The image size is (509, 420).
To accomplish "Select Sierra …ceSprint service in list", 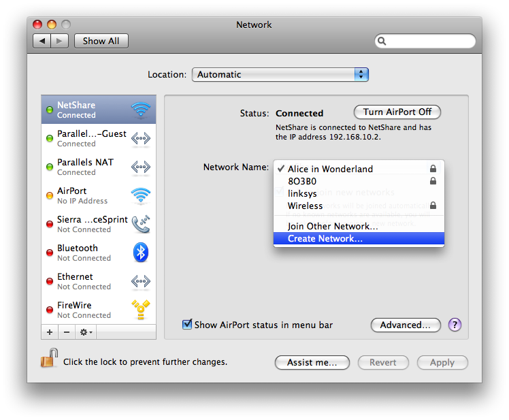I will tap(99, 224).
